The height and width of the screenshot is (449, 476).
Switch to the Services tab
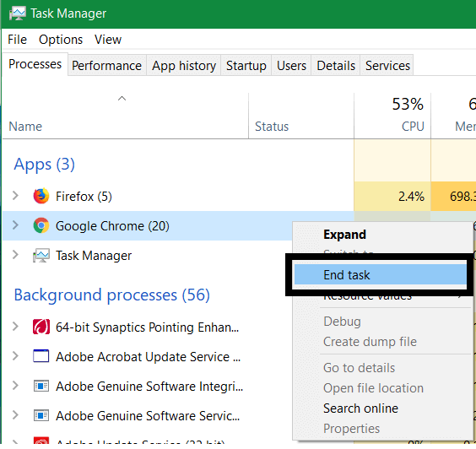(387, 66)
